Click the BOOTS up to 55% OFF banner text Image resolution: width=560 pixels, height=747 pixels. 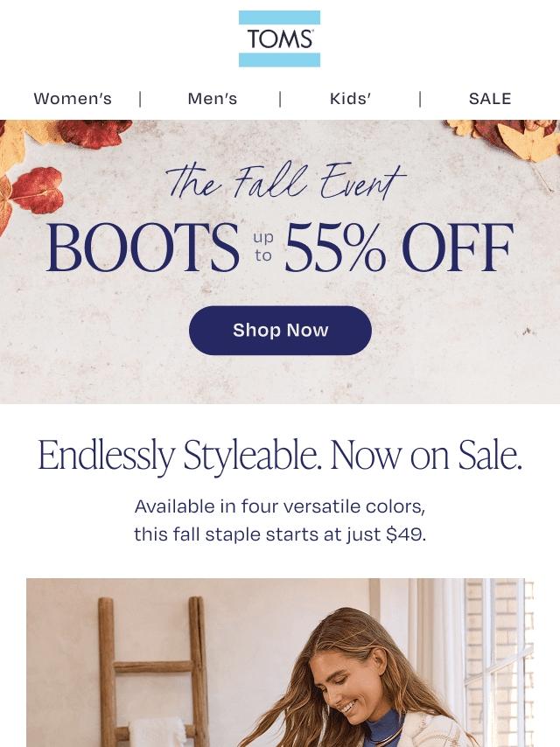pos(280,248)
